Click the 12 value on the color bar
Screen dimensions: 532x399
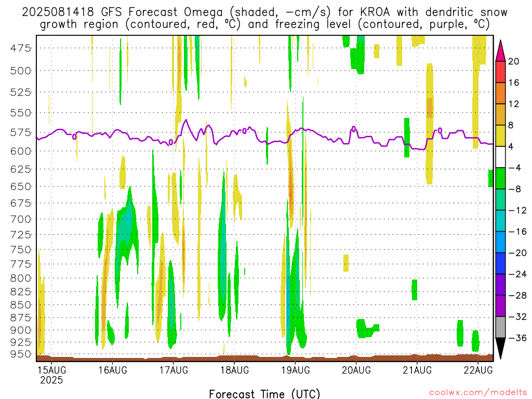tap(514, 104)
